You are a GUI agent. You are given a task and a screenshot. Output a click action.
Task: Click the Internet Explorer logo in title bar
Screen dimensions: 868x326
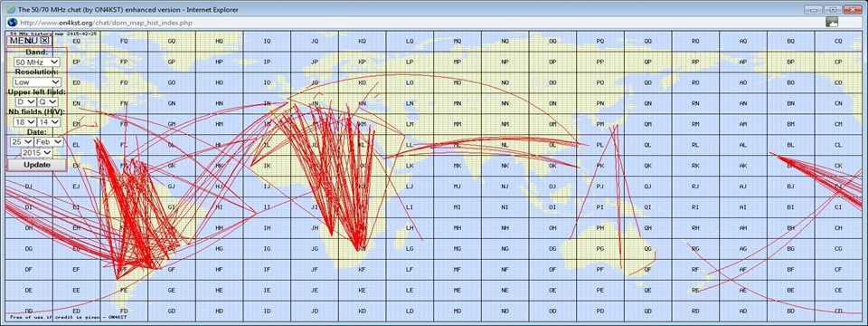tap(11, 9)
